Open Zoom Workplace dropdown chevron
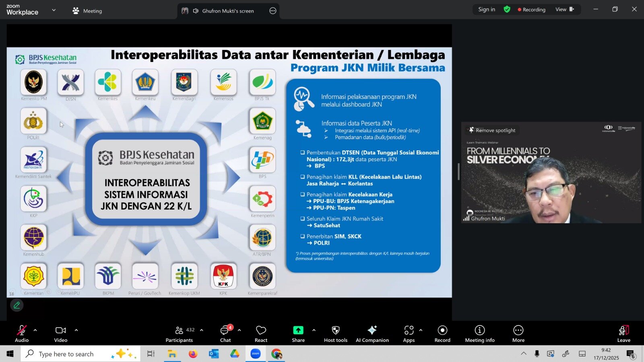This screenshot has height=362, width=644. point(54,10)
